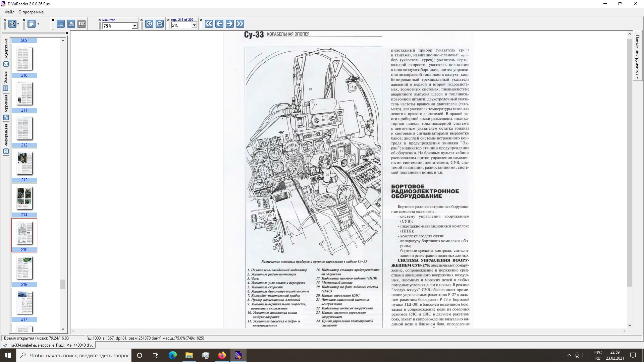This screenshot has height=362, width=644.
Task: Zoom out with the minus magnifier button
Action: point(160,24)
